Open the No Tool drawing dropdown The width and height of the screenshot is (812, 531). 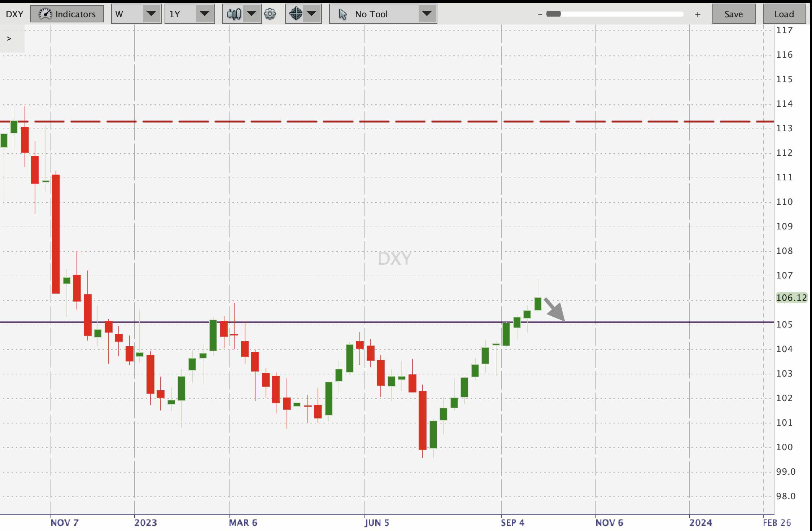point(383,14)
